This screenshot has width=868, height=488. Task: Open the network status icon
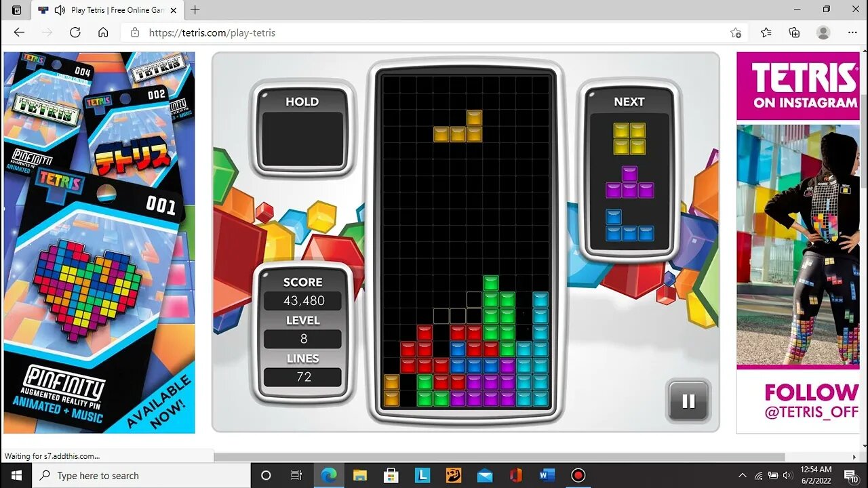[758, 475]
